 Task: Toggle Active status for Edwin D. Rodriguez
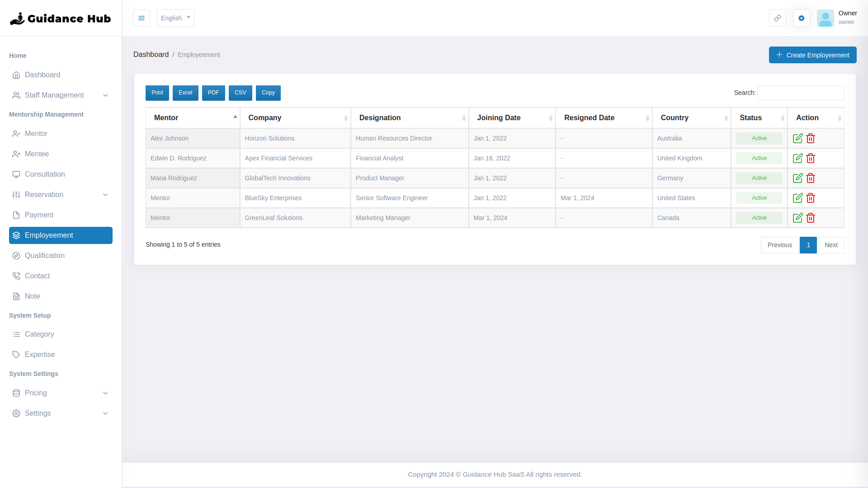tap(759, 158)
